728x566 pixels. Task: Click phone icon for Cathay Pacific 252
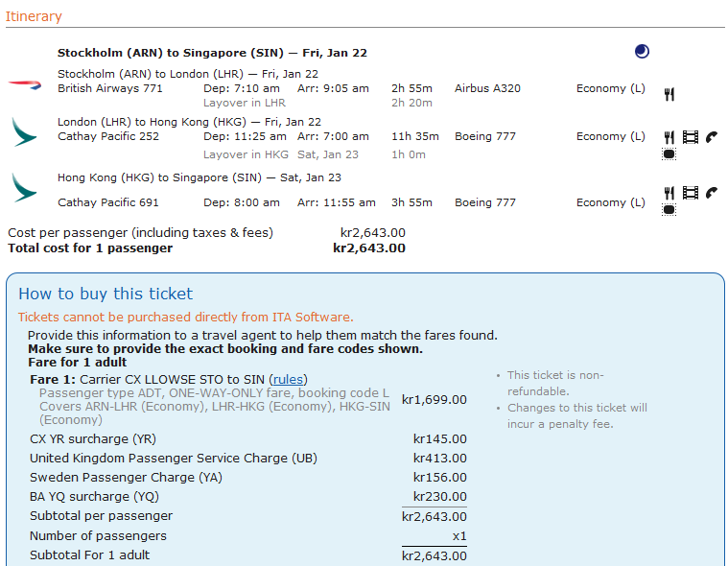click(x=712, y=137)
